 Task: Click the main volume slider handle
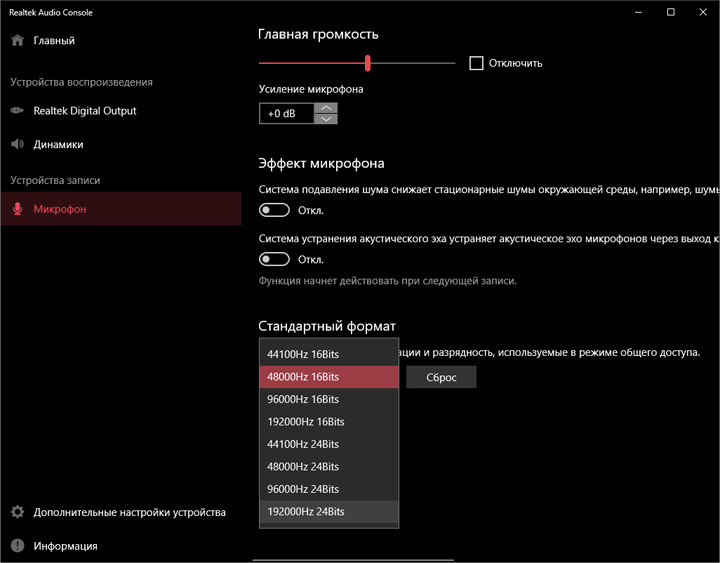click(x=368, y=63)
